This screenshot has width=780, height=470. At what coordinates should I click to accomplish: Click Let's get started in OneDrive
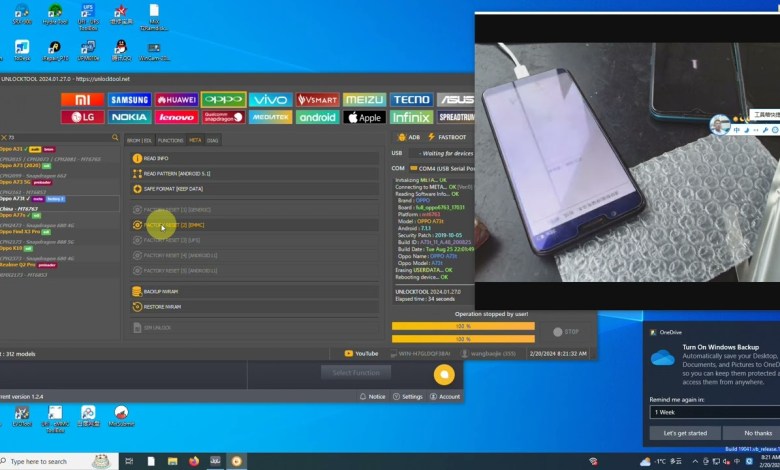685,433
